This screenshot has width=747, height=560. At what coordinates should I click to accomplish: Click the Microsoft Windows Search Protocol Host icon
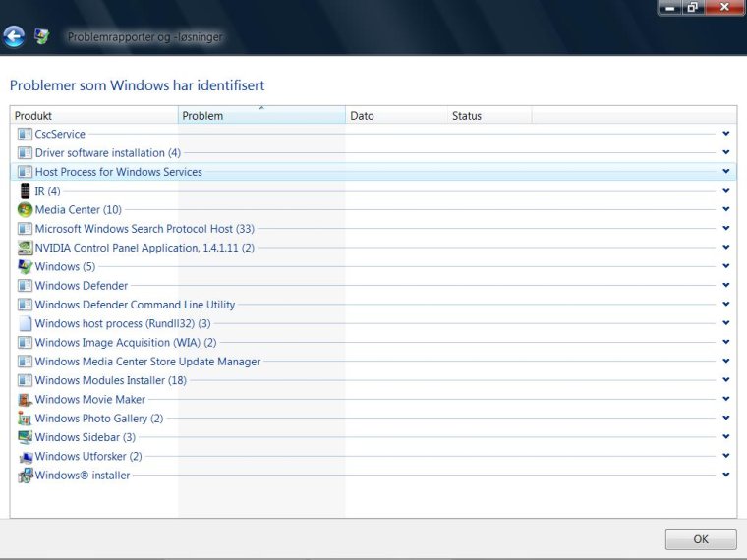(x=25, y=229)
